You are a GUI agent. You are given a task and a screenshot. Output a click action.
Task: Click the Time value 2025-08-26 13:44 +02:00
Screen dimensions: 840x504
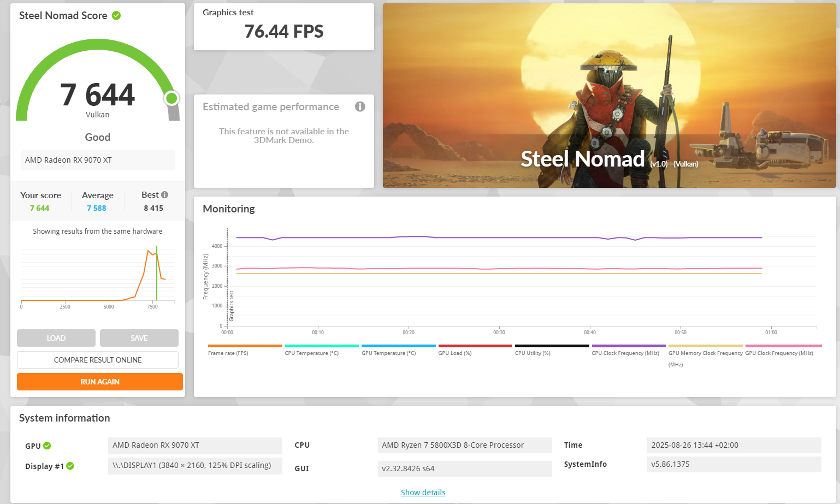734,446
